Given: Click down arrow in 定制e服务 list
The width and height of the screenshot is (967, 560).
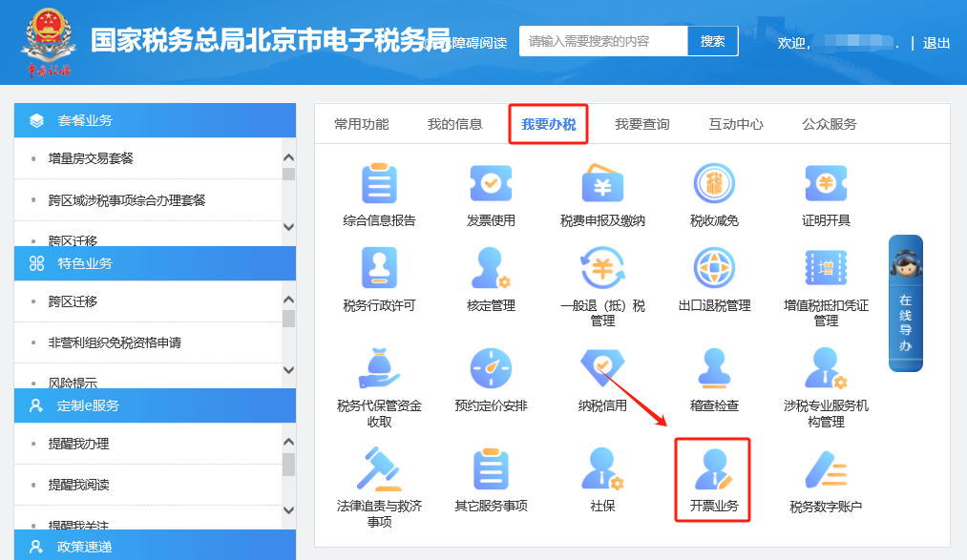Looking at the screenshot, I should [288, 510].
